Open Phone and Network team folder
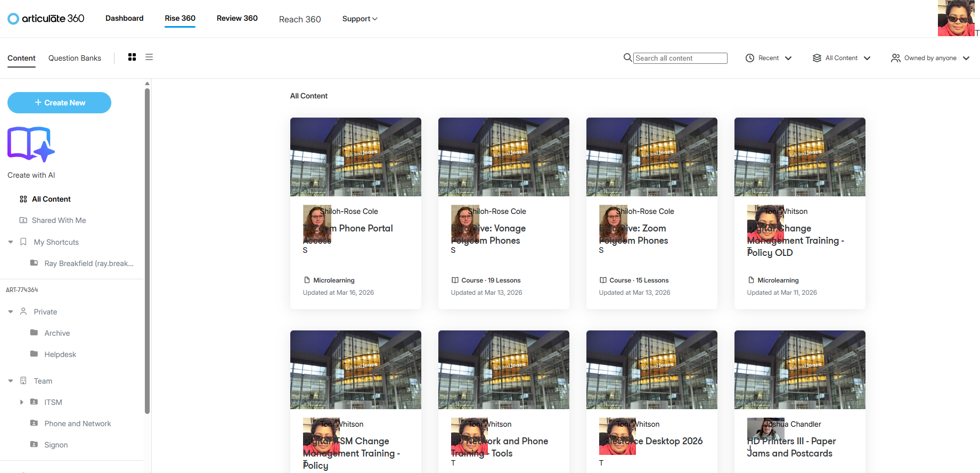The width and height of the screenshot is (980, 473). [78, 424]
